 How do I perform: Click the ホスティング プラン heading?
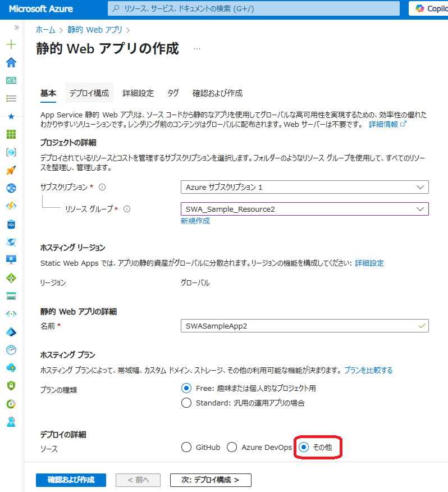click(x=68, y=355)
